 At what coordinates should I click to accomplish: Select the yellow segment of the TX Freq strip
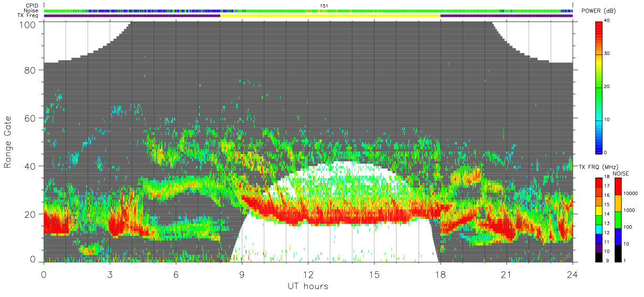(330, 16)
